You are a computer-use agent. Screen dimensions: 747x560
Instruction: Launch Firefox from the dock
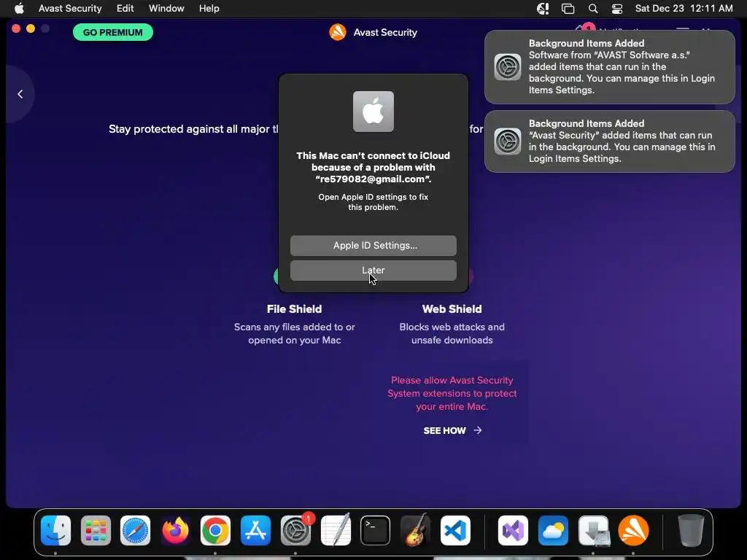(x=175, y=530)
